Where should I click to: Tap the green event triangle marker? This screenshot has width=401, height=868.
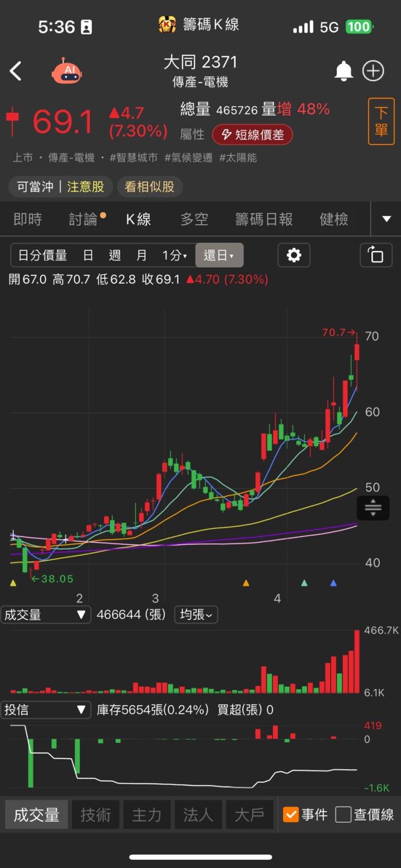(304, 583)
